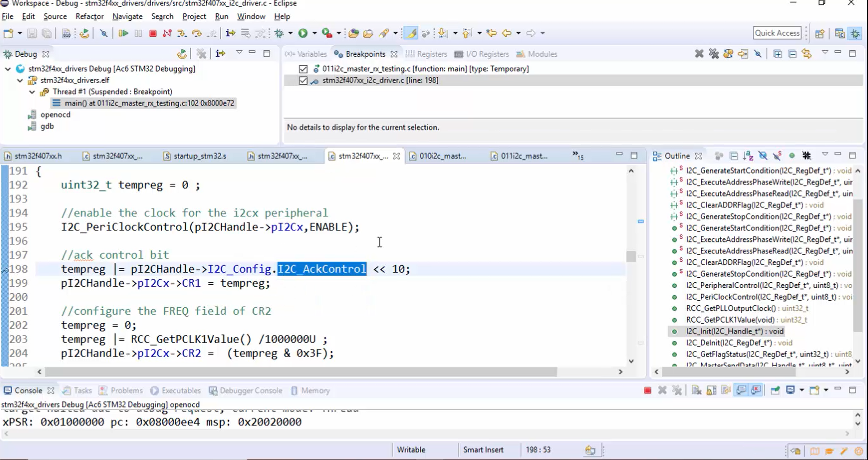Click the Quick Access field
Screen dimensions: 868x460
tap(777, 33)
